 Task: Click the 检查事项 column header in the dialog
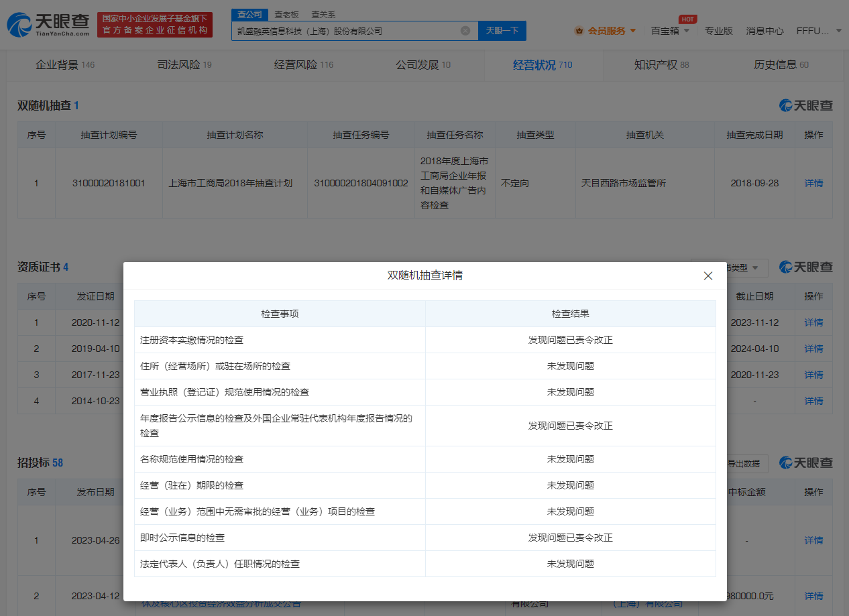280,314
